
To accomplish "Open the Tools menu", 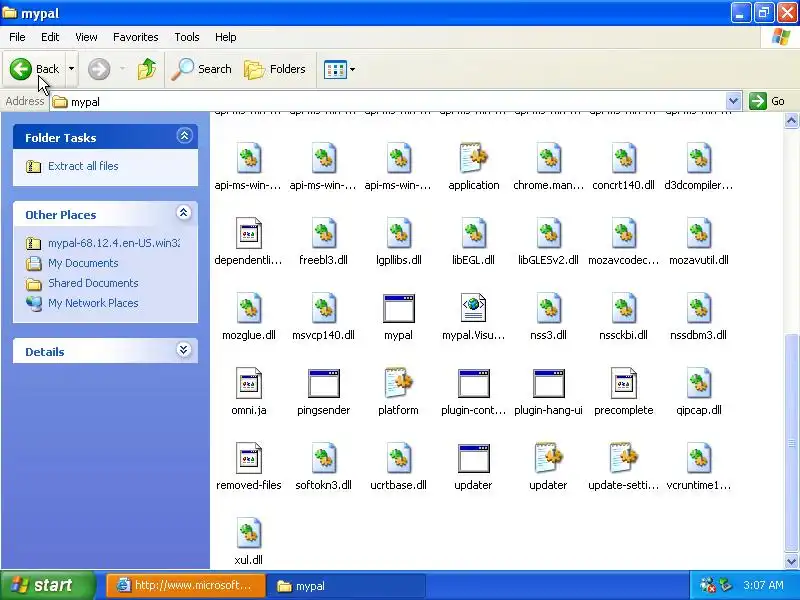I will coord(187,37).
